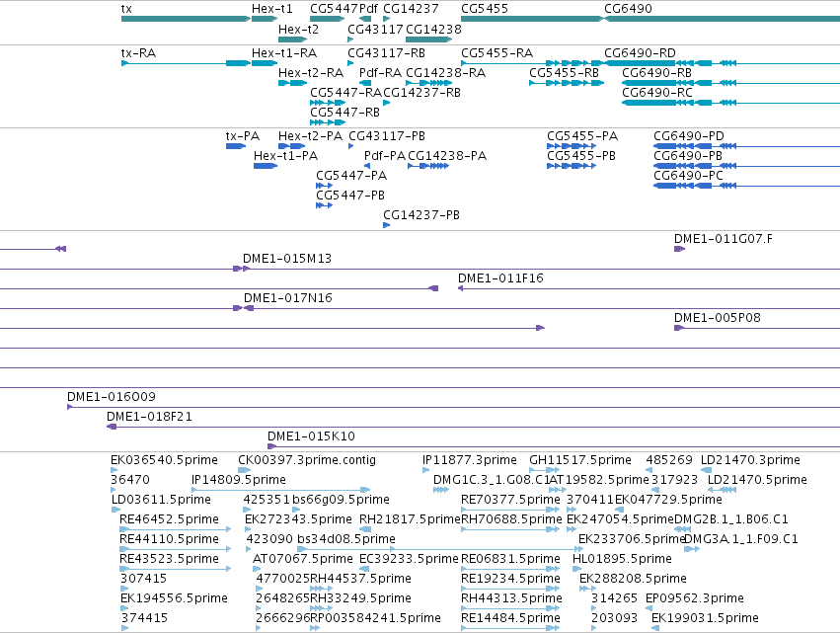
Task: Select the Hex-t2-RA transcript label
Action: [311, 72]
